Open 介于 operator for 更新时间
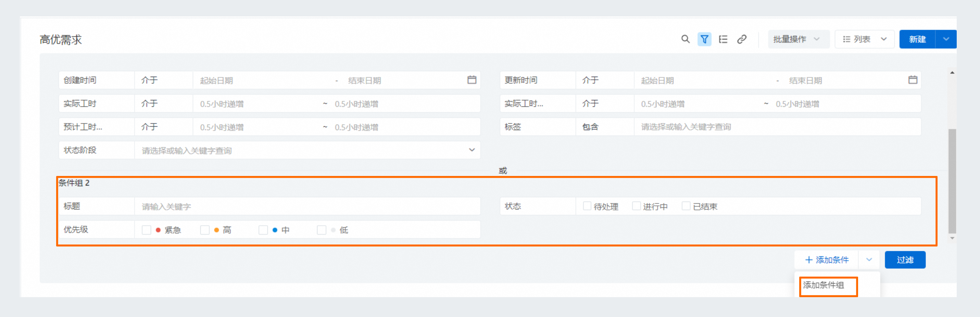Screen dimensions: 980x317 click(604, 80)
